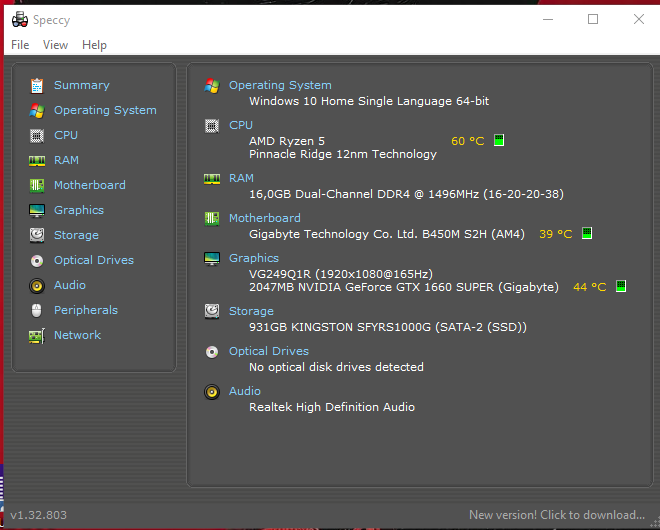Click 'New version! Click to download...' link
The height and width of the screenshot is (530, 660).
tap(556, 515)
